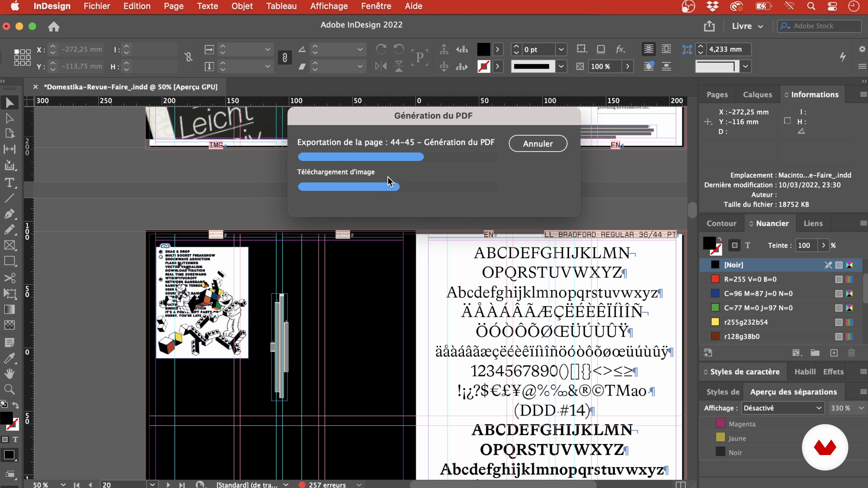Open the fx effects icon
This screenshot has width=868, height=488.
(620, 49)
